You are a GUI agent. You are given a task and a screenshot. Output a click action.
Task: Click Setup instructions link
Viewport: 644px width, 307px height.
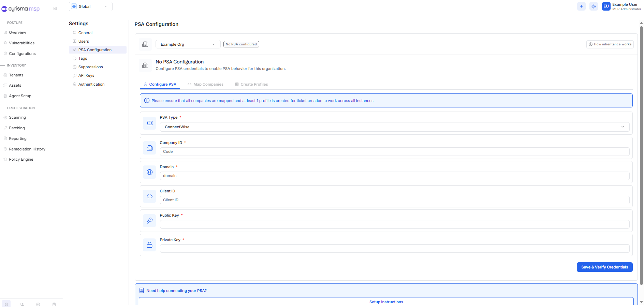[x=386, y=302]
